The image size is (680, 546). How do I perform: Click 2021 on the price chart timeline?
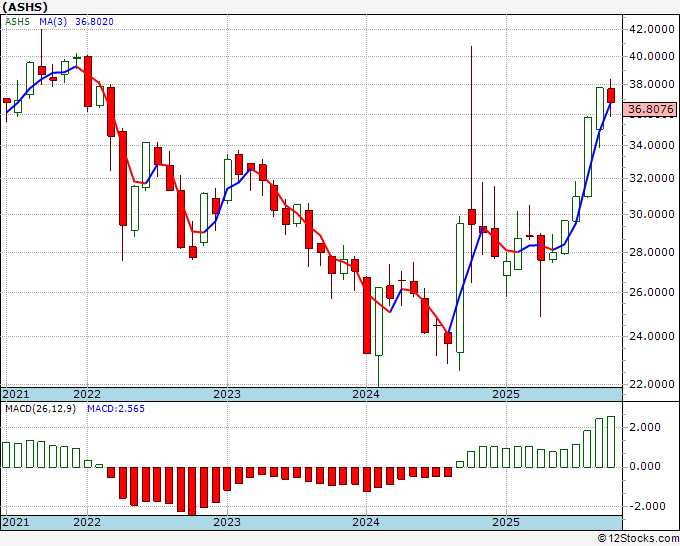pos(16,394)
